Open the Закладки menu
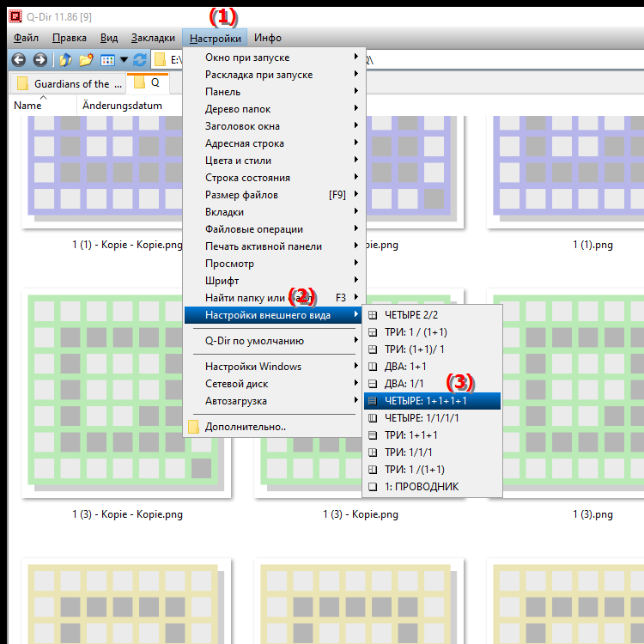This screenshot has width=644, height=644. pyautogui.click(x=153, y=38)
